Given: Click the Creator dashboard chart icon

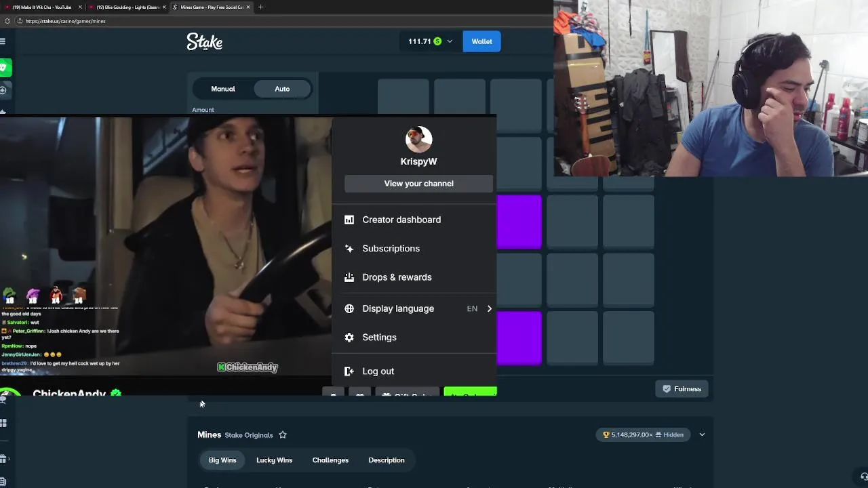Looking at the screenshot, I should pyautogui.click(x=349, y=220).
